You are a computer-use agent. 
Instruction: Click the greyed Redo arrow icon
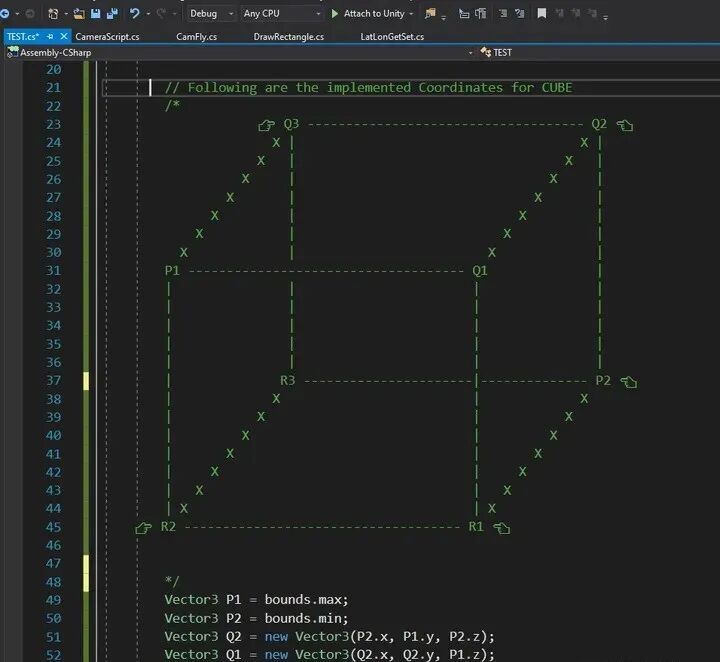161,13
